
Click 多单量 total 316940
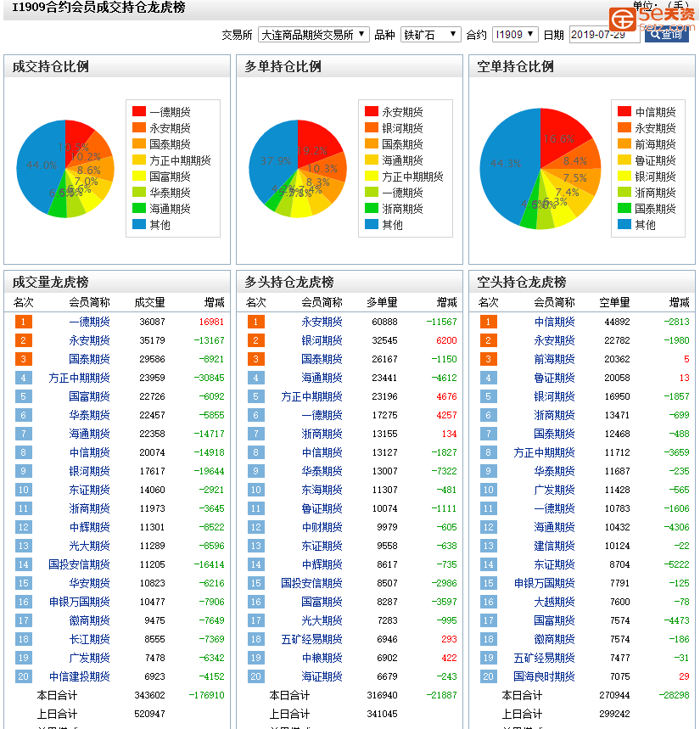point(382,695)
